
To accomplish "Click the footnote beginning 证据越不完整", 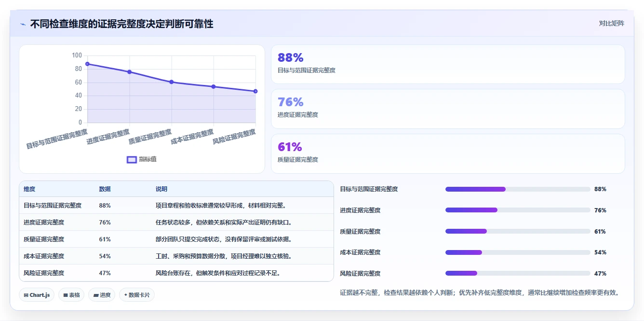I will point(479,293).
